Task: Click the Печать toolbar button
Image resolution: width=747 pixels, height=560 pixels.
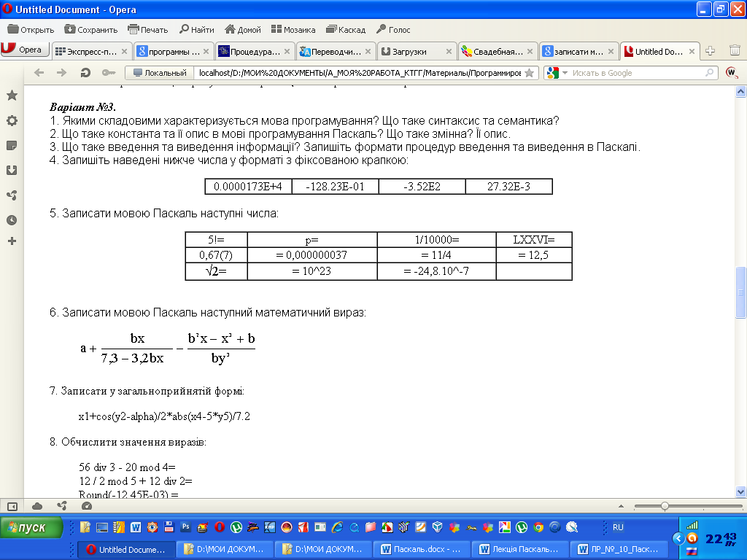Action: tap(147, 29)
